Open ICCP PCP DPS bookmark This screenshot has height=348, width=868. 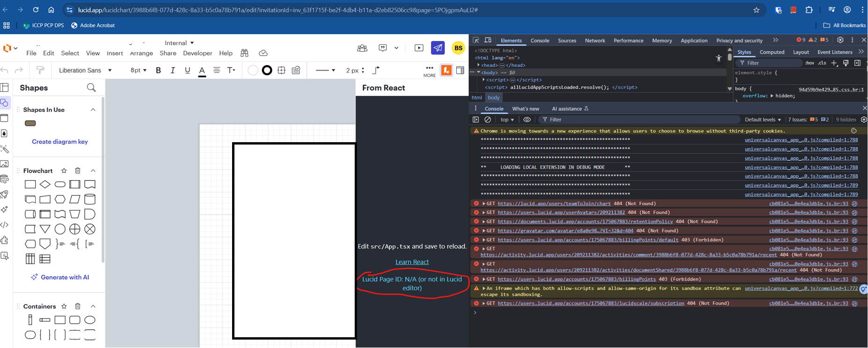point(44,25)
